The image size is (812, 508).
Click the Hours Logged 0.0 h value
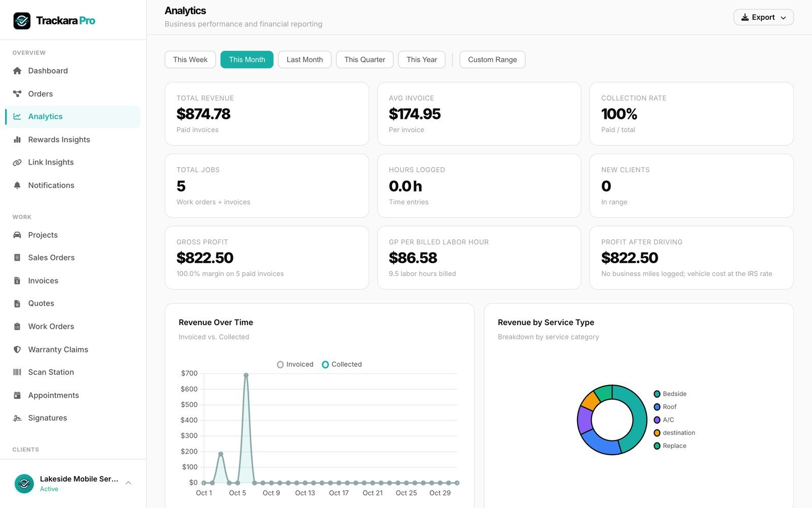tap(405, 186)
